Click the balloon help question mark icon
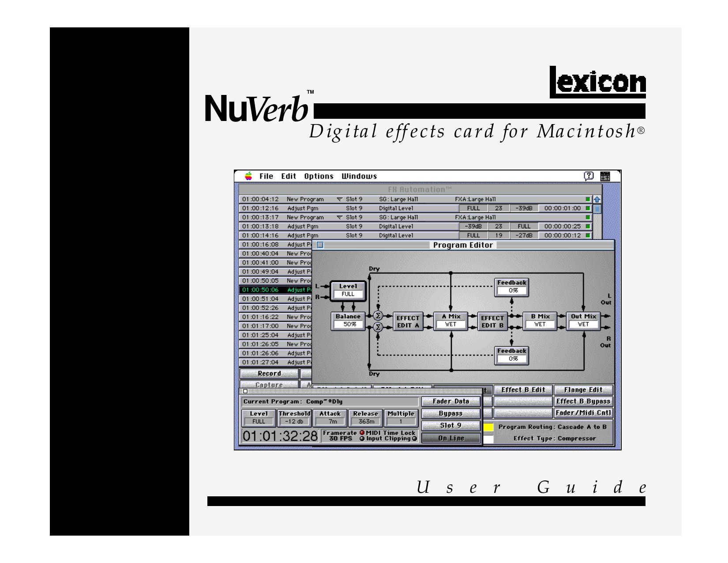The height and width of the screenshot is (563, 728). click(x=589, y=176)
